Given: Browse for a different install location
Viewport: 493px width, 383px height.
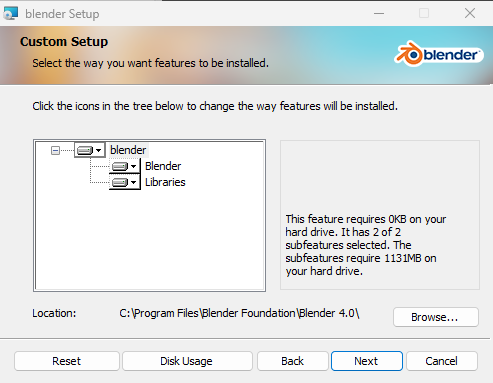Looking at the screenshot, I should coord(436,317).
